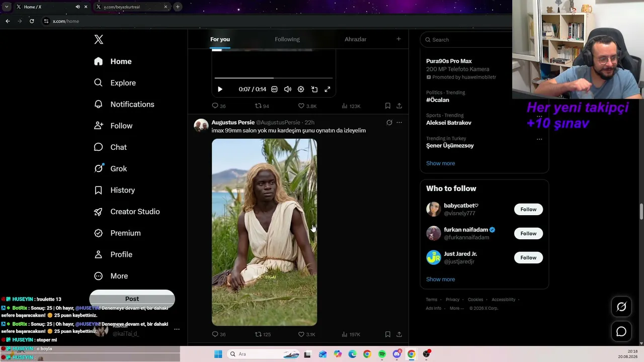644x362 pixels.
Task: Bookmark the Augustus Persie post
Action: point(387,334)
